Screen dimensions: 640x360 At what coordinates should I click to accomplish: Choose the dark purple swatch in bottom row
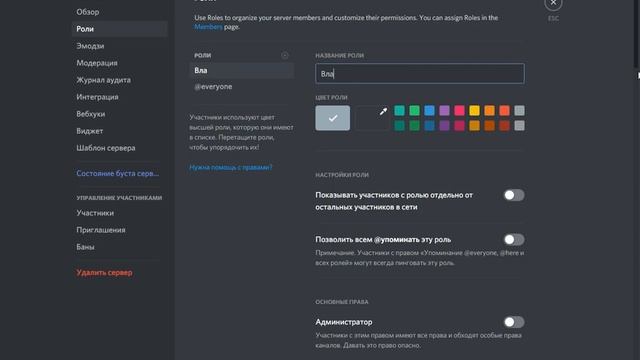tap(444, 125)
